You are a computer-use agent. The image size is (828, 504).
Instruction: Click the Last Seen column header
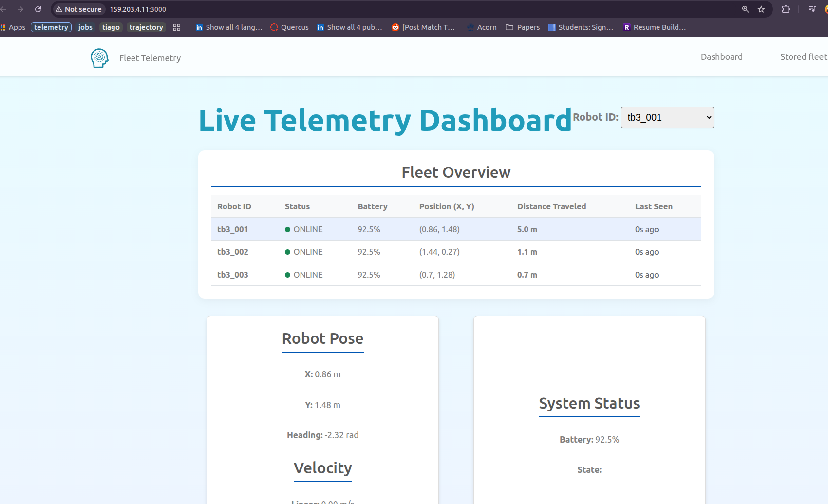click(x=654, y=206)
